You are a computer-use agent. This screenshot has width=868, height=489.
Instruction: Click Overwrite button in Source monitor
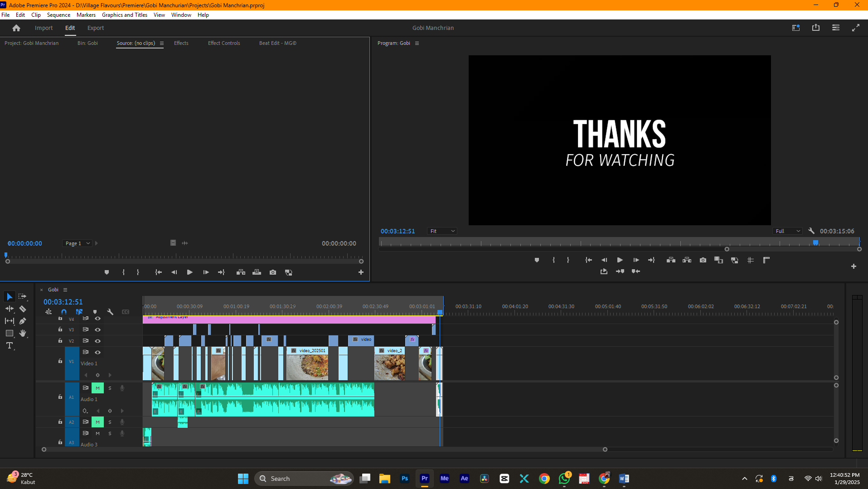tap(257, 272)
